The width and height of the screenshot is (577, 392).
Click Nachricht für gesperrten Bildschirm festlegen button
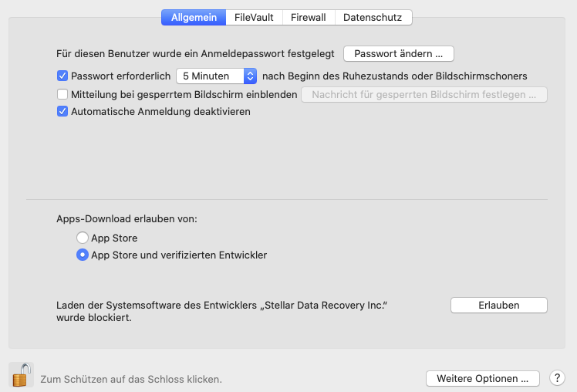pyautogui.click(x=424, y=95)
